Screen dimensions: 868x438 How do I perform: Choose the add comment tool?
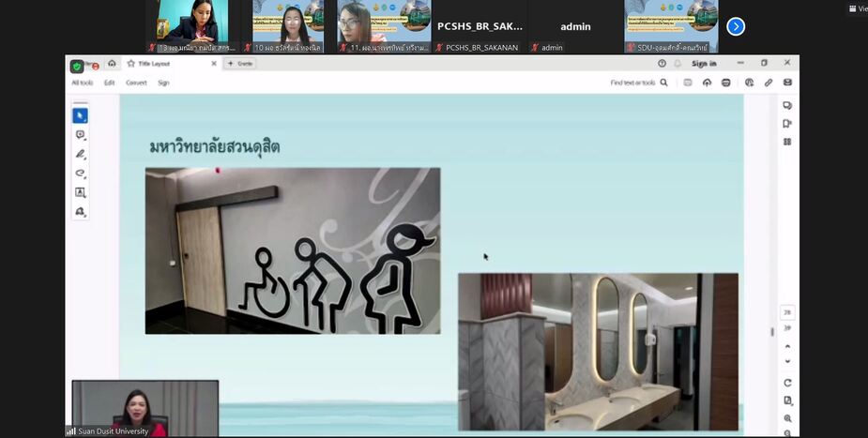pos(81,135)
